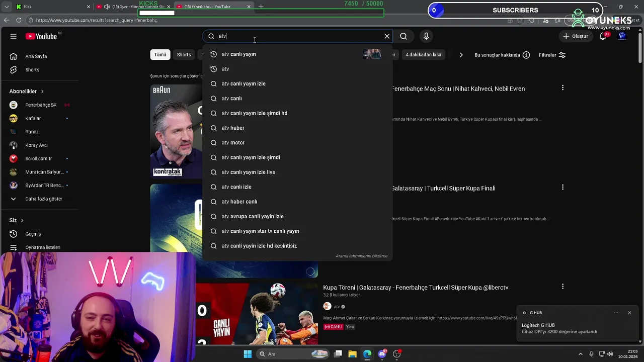Open the YouTube hamburger guide menu

[x=14, y=36]
